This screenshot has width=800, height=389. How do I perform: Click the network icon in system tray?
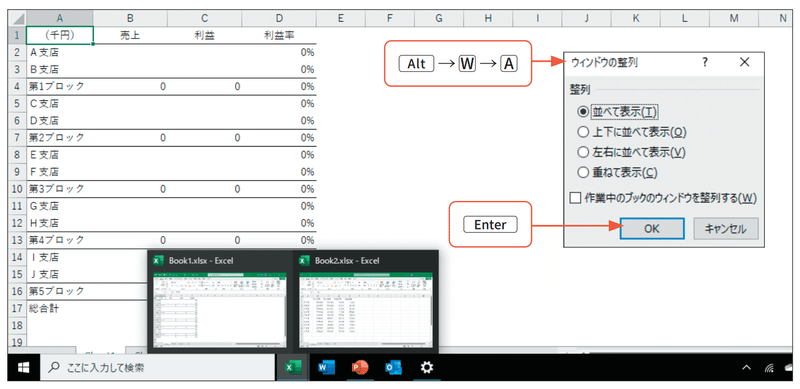click(x=769, y=368)
